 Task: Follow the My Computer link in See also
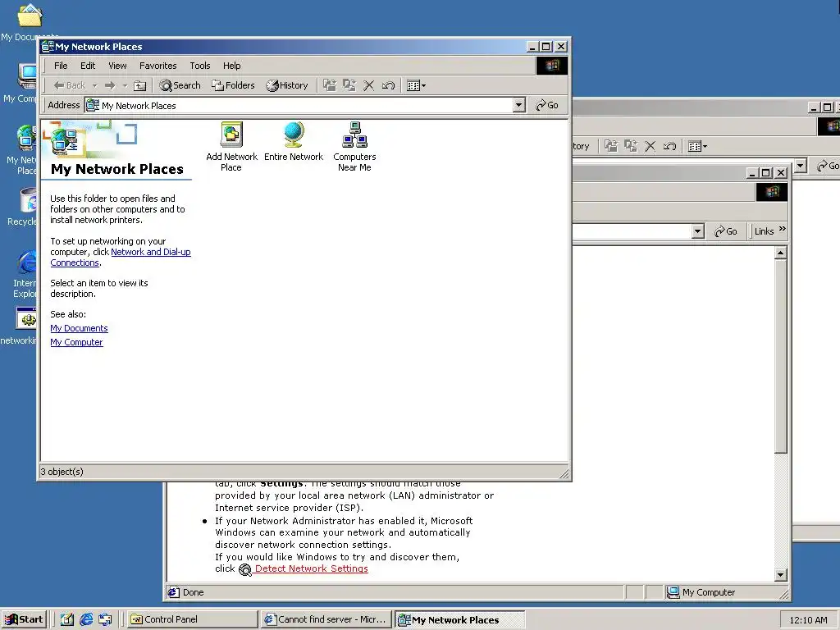[76, 342]
